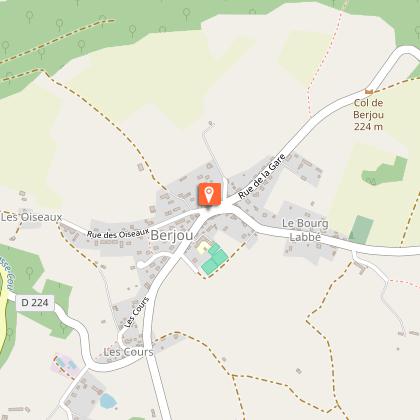Click the Les Oiseaux hamlet label

[31, 217]
